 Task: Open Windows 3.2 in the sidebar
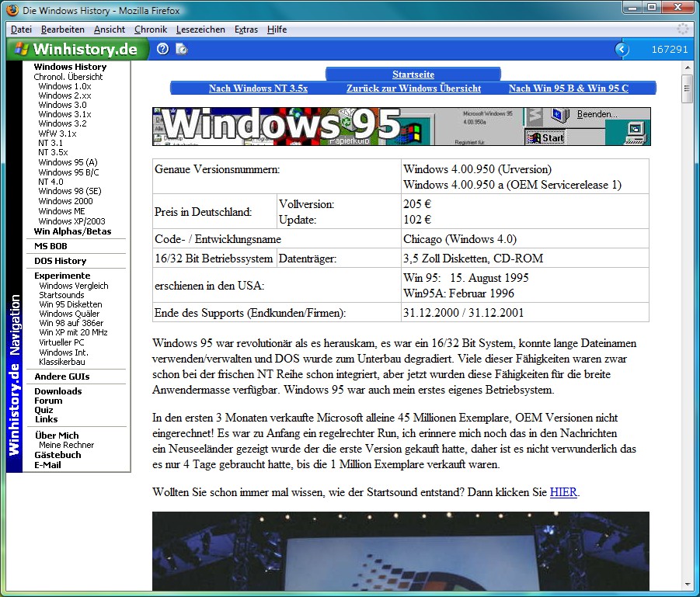click(62, 123)
